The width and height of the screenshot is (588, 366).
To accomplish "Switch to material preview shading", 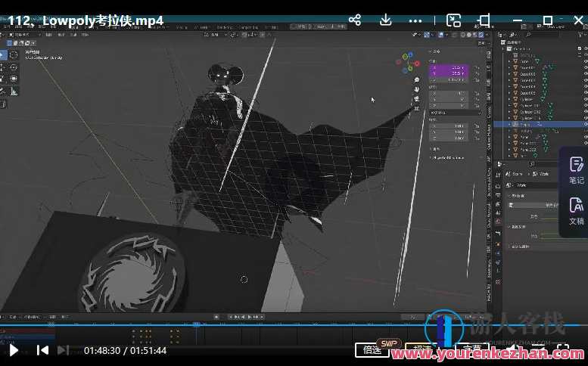I will pyautogui.click(x=475, y=35).
